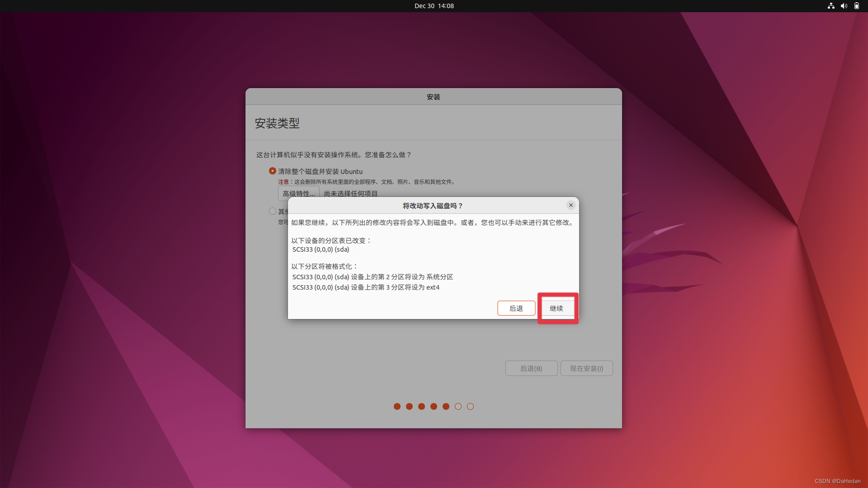Click the wired network icon in the top bar

(x=831, y=6)
